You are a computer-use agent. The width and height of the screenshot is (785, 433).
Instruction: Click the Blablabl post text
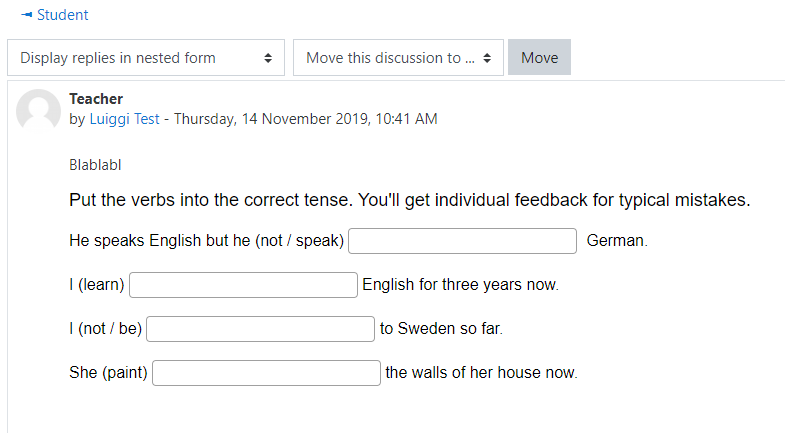tap(95, 165)
